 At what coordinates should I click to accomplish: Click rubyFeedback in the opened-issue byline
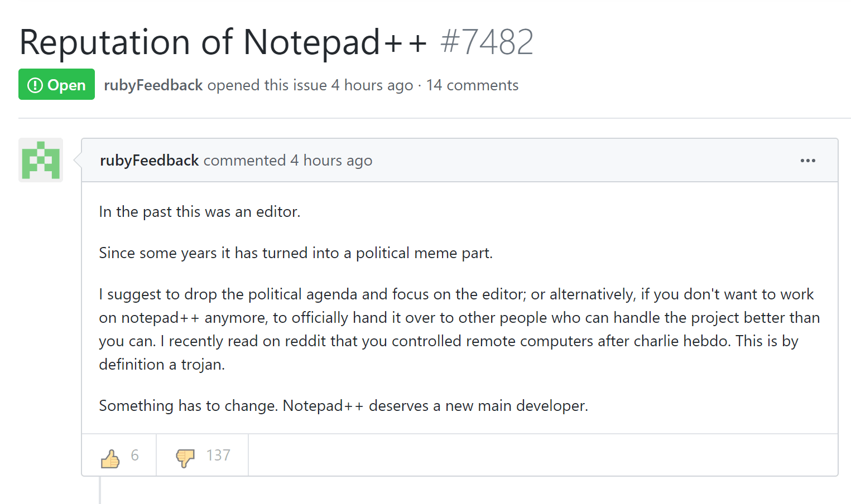click(x=153, y=85)
